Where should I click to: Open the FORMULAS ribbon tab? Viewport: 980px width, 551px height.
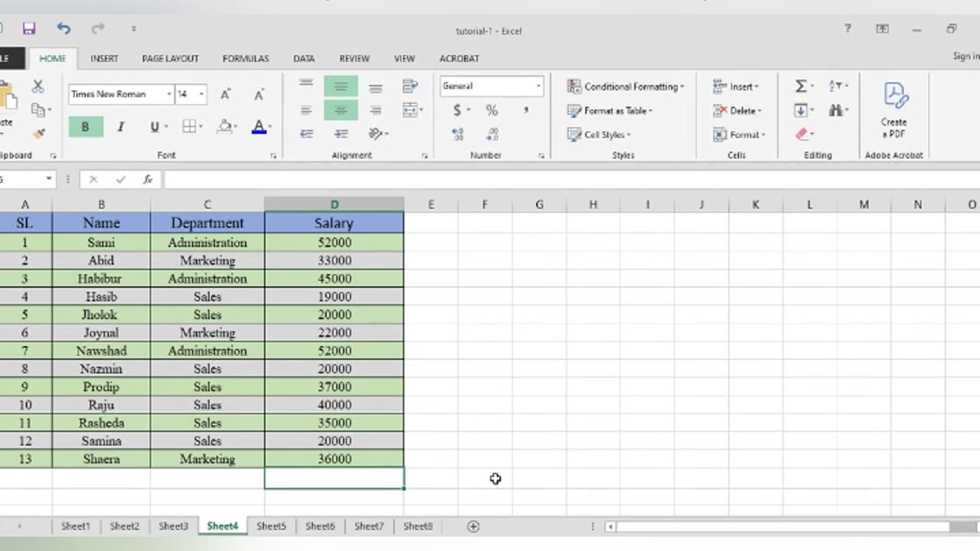point(246,58)
